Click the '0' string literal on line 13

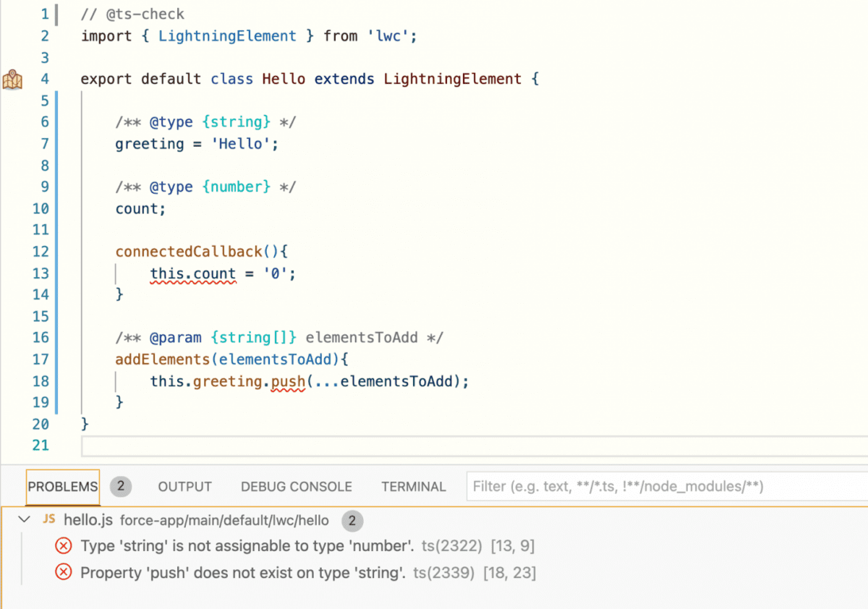pos(275,273)
